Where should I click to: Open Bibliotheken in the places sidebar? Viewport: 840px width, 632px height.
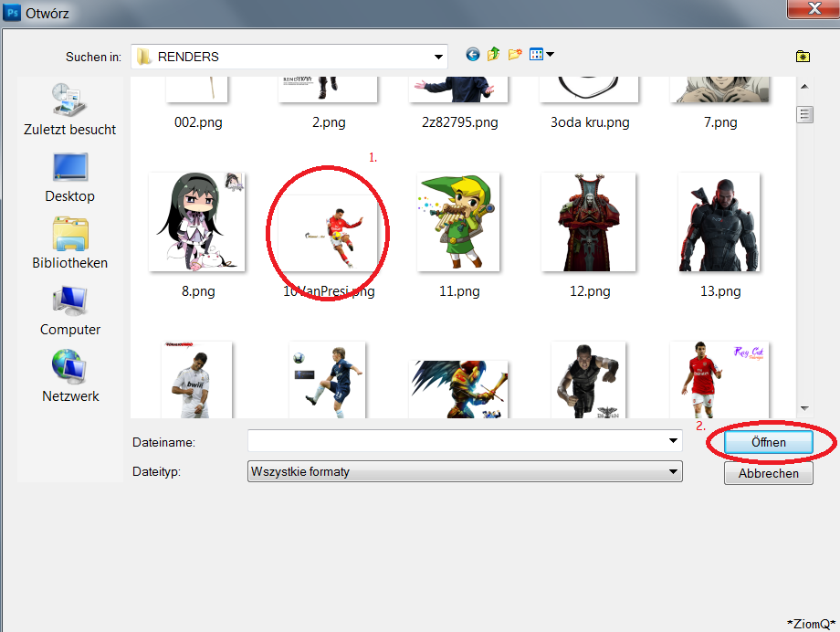pyautogui.click(x=69, y=243)
